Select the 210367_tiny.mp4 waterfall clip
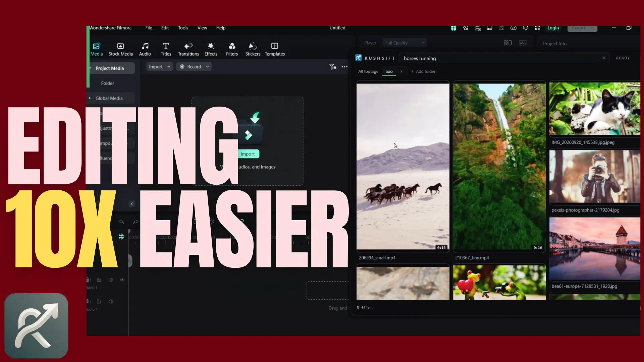 pos(499,167)
